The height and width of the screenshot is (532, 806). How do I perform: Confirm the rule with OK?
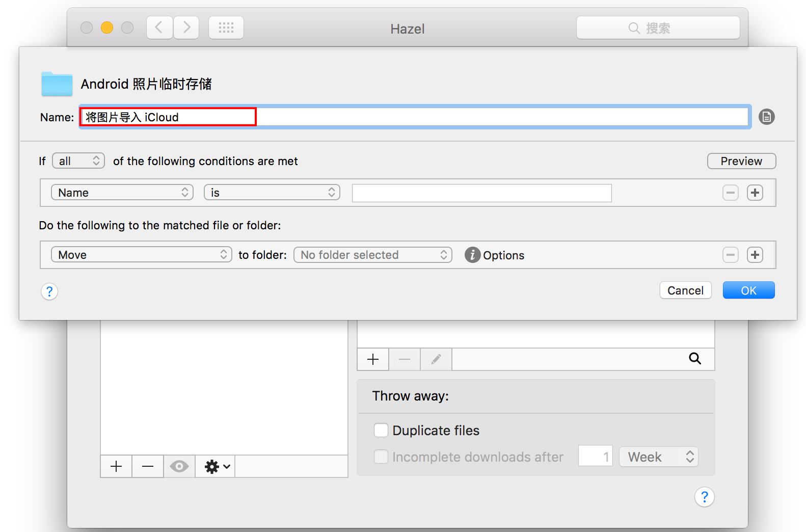click(748, 290)
